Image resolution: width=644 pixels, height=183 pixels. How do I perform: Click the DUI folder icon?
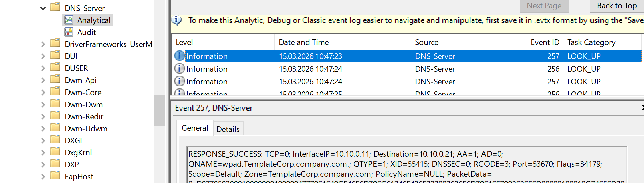click(55, 55)
